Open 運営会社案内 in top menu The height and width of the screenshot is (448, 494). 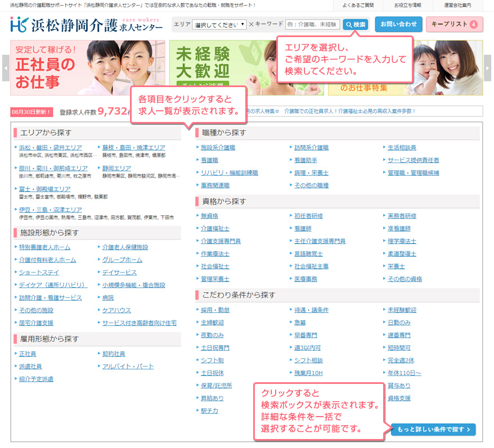point(457,6)
